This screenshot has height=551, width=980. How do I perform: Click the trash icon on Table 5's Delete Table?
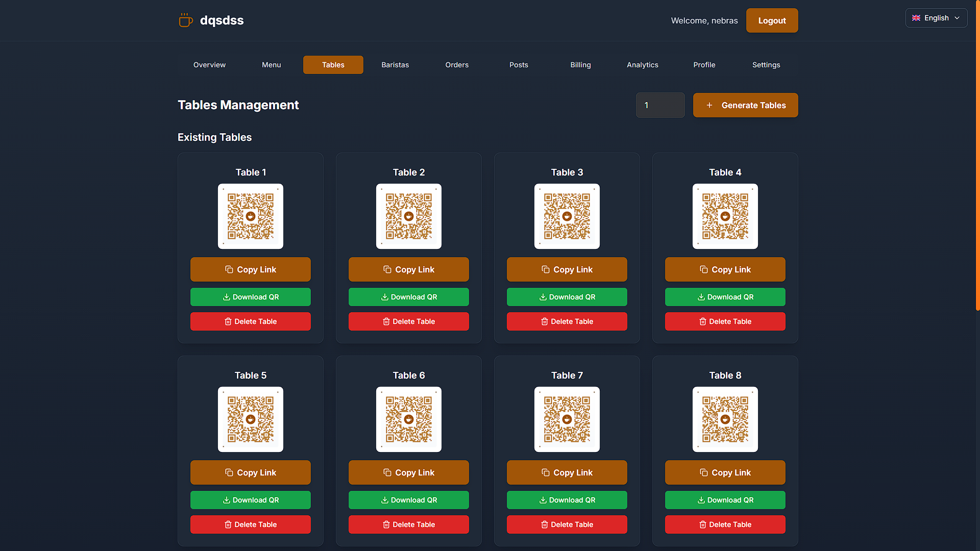pyautogui.click(x=228, y=524)
